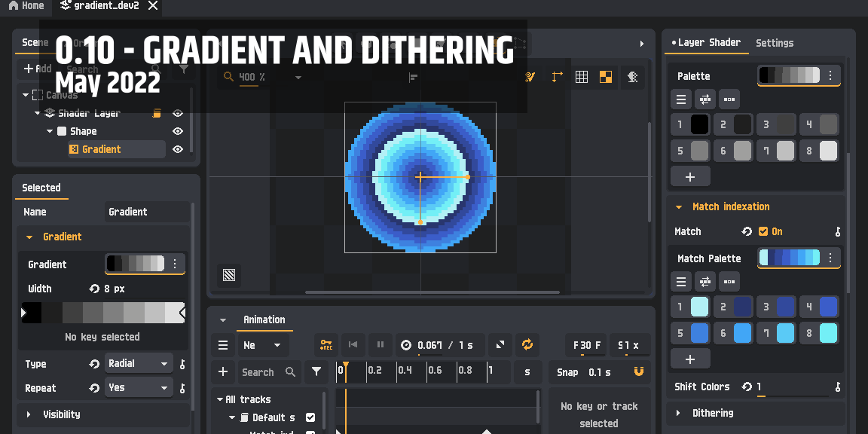Reset the Match property
This screenshot has width=868, height=434.
point(747,231)
